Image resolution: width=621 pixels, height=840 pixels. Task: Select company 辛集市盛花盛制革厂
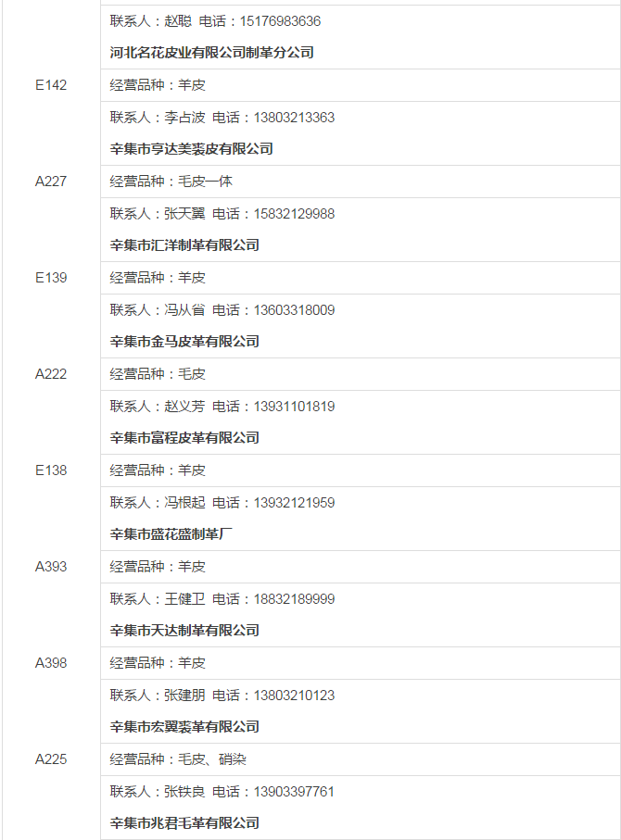(171, 534)
